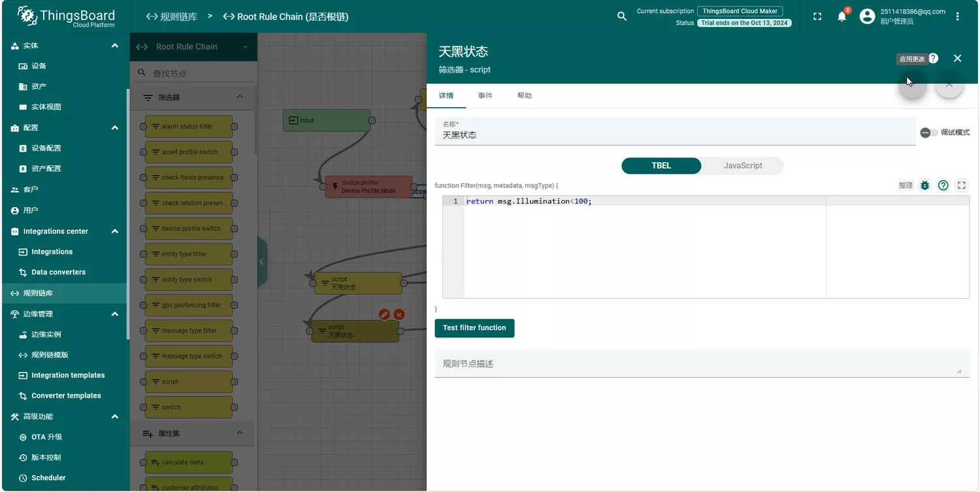The height and width of the screenshot is (492, 980).
Task: Collapse the 实体 sidebar section
Action: pos(115,46)
